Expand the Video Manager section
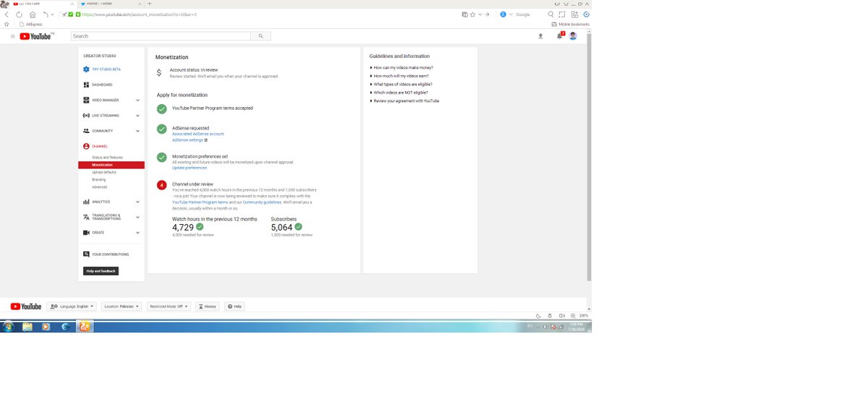Image resolution: width=868 pixels, height=409 pixels. pos(137,100)
